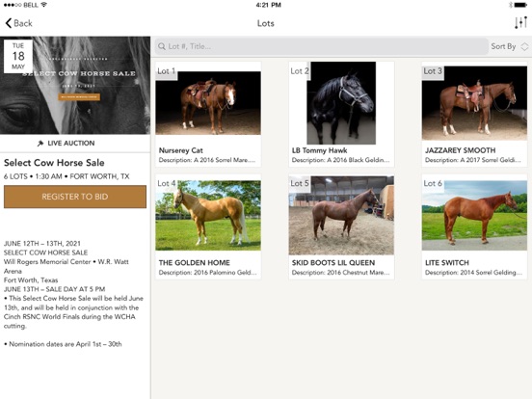
Task: Click the Lot 3 badge
Action: click(433, 71)
